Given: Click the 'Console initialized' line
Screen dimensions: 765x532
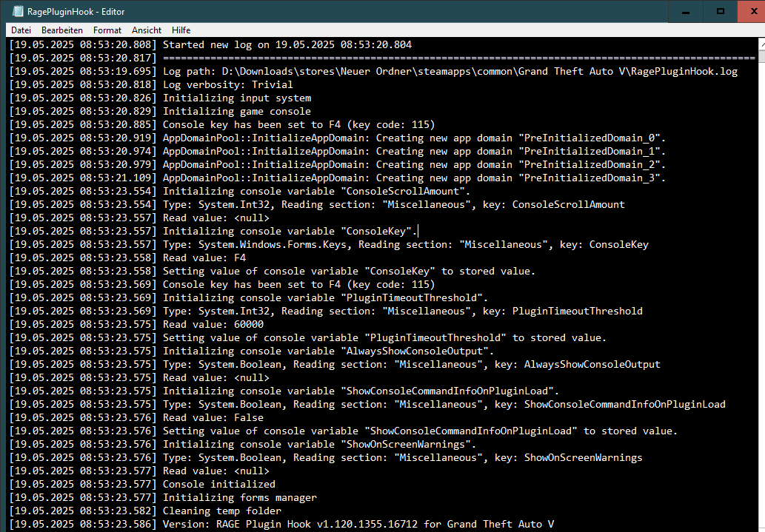Looking at the screenshot, I should 142,484.
